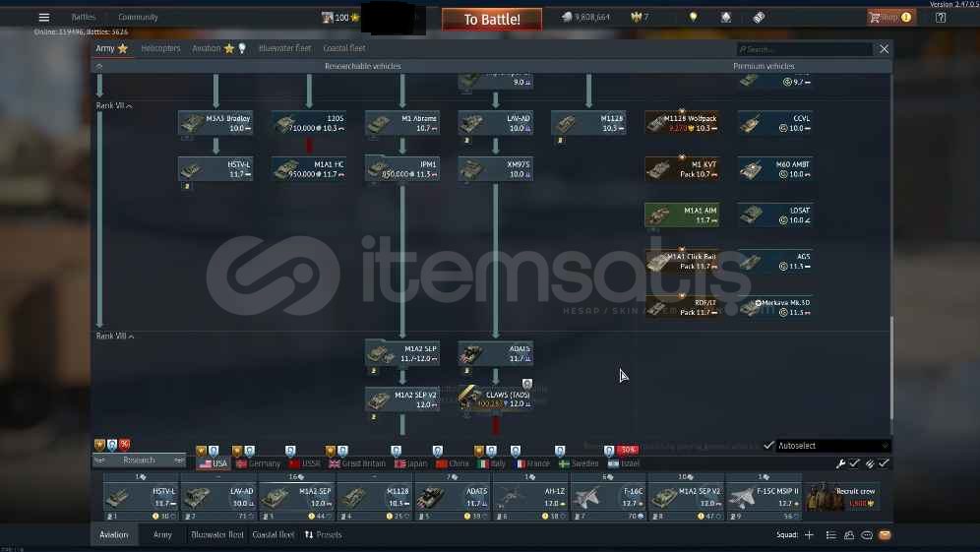The height and width of the screenshot is (552, 980).
Task: Switch to the Army research tab
Action: (111, 48)
